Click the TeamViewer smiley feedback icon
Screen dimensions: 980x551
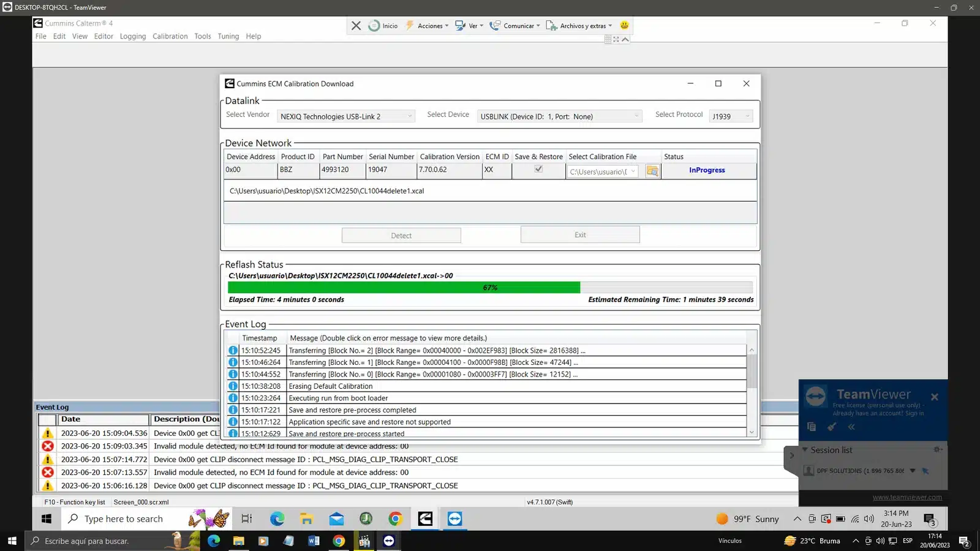(624, 25)
